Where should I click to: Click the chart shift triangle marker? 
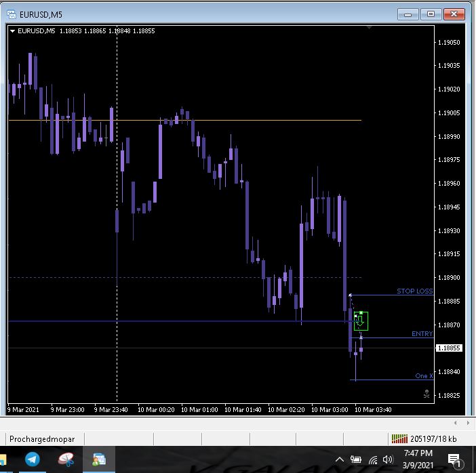coord(369,28)
